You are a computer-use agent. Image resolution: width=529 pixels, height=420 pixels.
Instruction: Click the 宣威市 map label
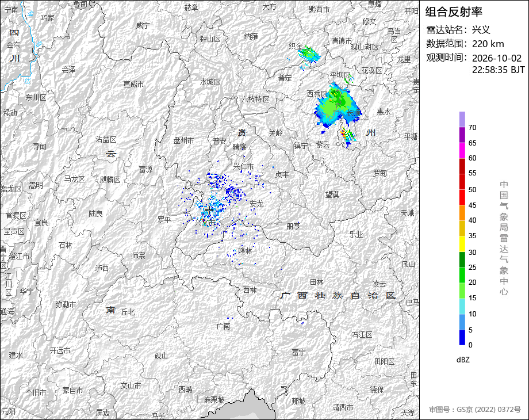pyautogui.click(x=133, y=84)
